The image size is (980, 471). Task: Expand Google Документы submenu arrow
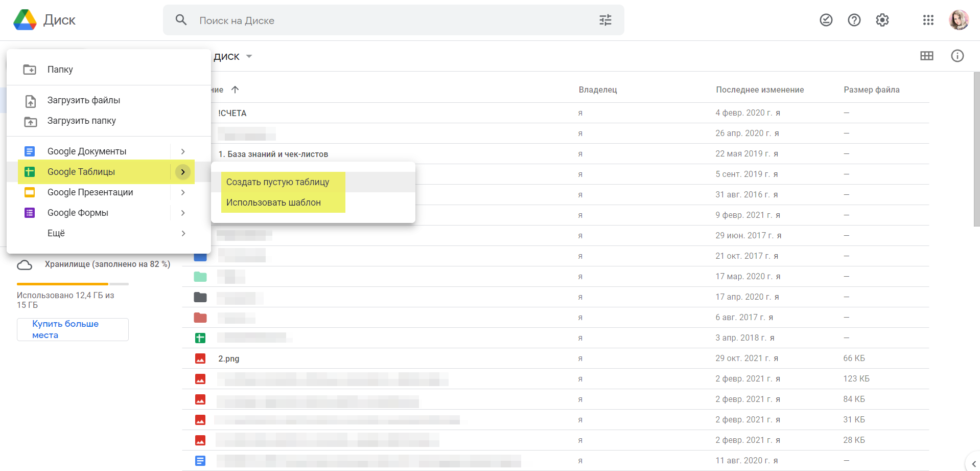pyautogui.click(x=183, y=151)
